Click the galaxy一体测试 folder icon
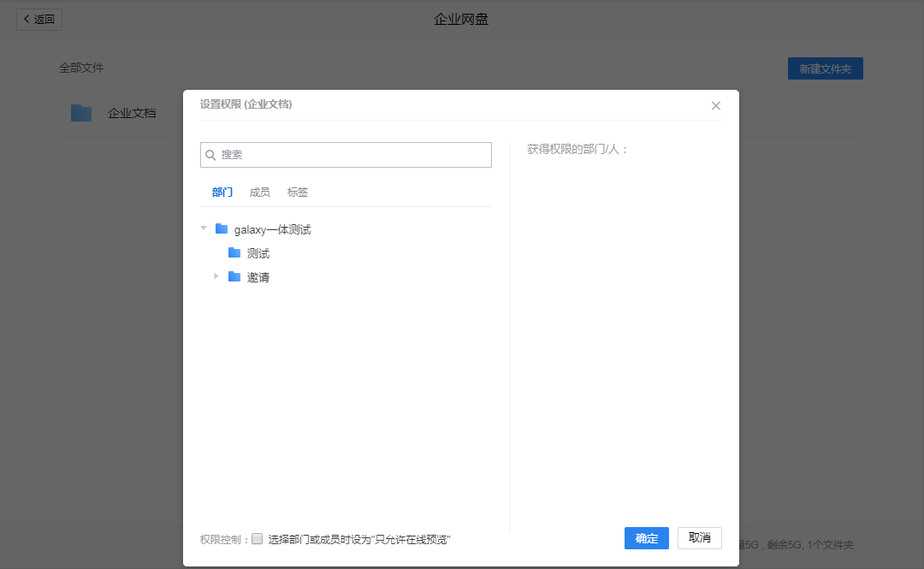 pyautogui.click(x=222, y=229)
